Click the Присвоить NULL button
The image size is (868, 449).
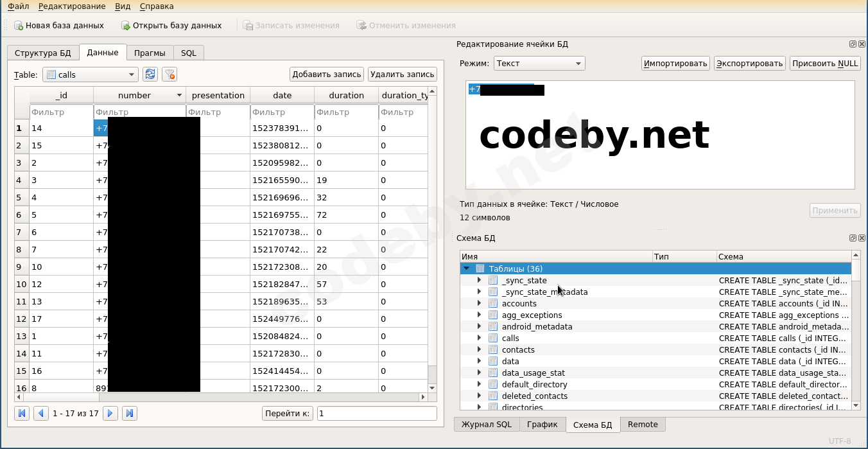(825, 63)
